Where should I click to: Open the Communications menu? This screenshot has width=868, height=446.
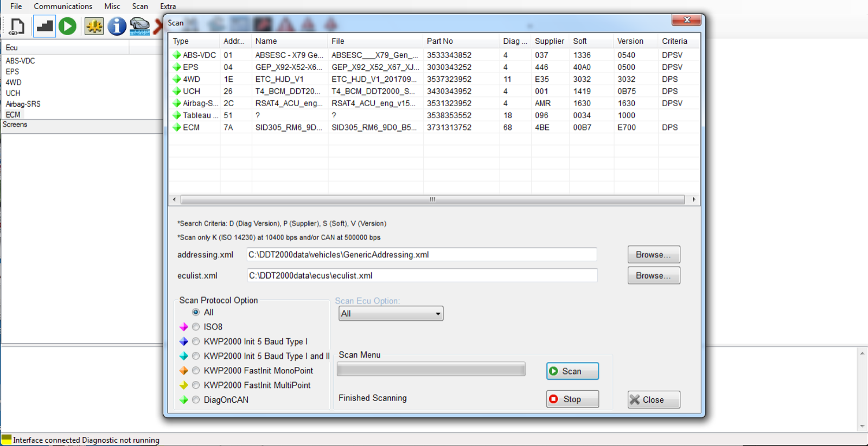pyautogui.click(x=63, y=7)
